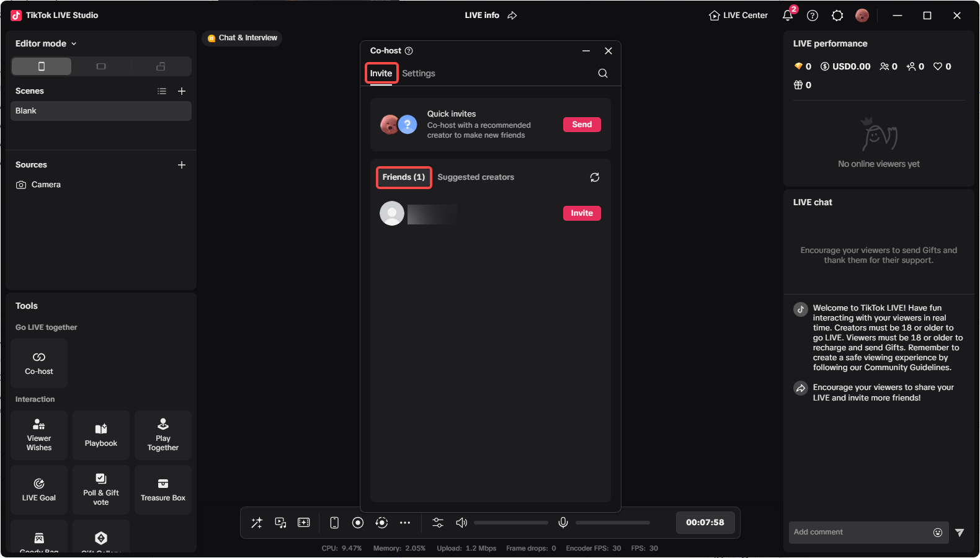Open more options ellipsis in toolbar
The image size is (980, 558).
[x=405, y=523]
